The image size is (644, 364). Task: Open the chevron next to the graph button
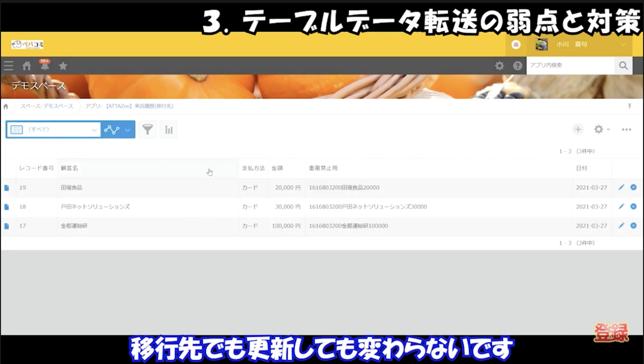(127, 129)
